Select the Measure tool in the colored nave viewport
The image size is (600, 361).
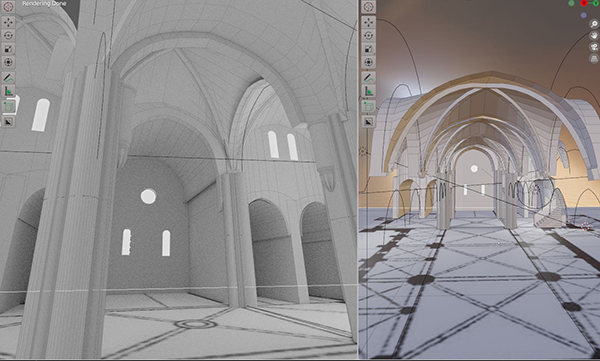[368, 91]
